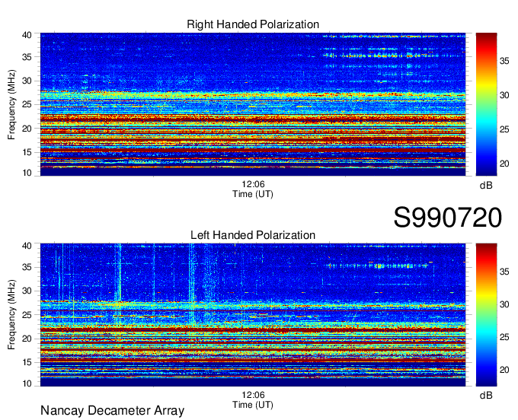
Task: Click the lower plot's Frequency (MHz) axis label
Action: (x=11, y=315)
